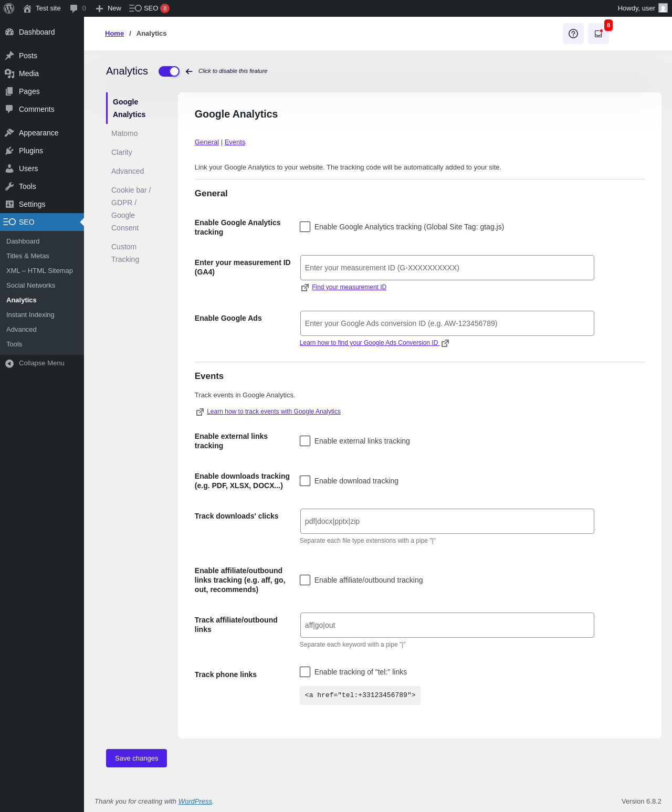Image resolution: width=672 pixels, height=812 pixels.
Task: Click the Collapse Menu arrow icon
Action: pyautogui.click(x=9, y=363)
